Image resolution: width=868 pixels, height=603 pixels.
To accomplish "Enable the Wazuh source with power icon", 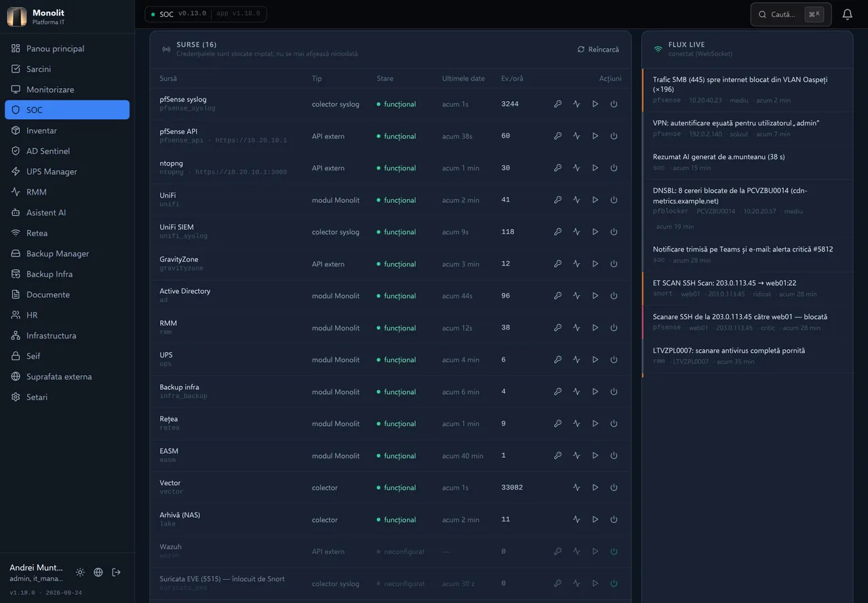I will pos(614,551).
